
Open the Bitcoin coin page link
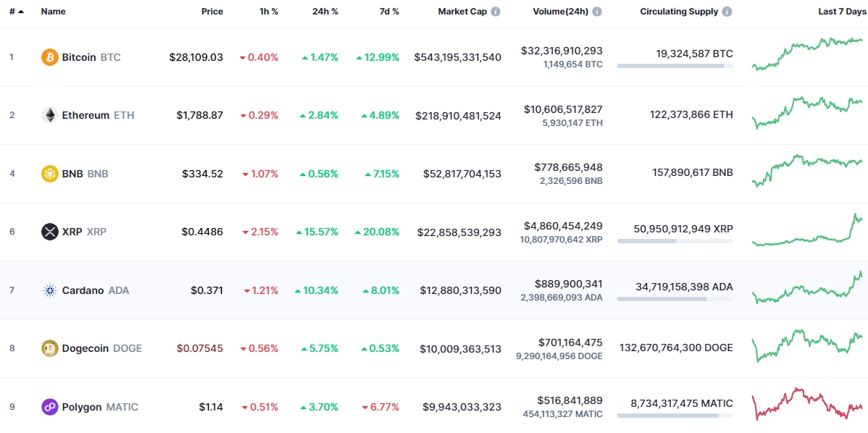pyautogui.click(x=91, y=57)
